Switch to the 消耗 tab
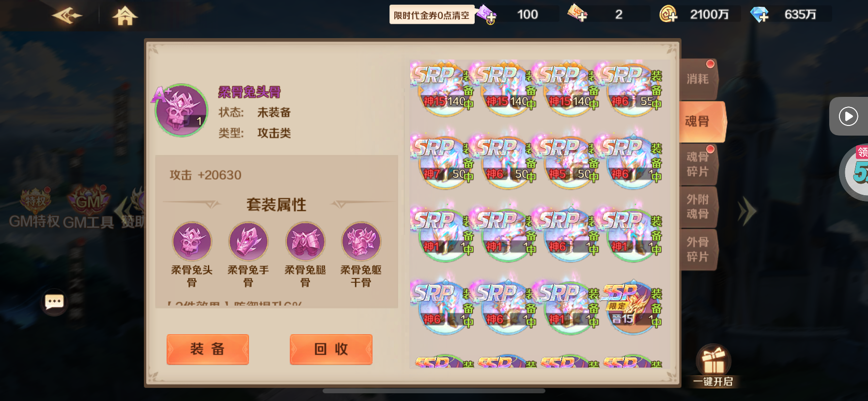 (698, 79)
